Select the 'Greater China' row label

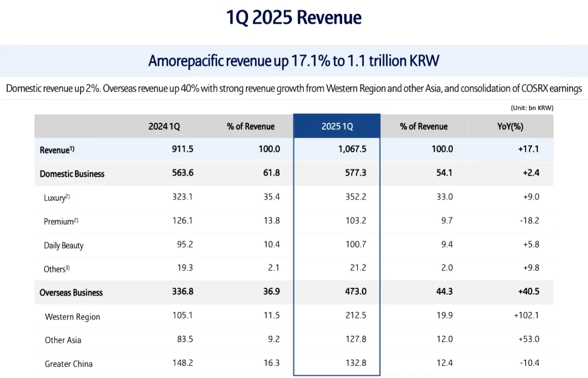tap(68, 364)
